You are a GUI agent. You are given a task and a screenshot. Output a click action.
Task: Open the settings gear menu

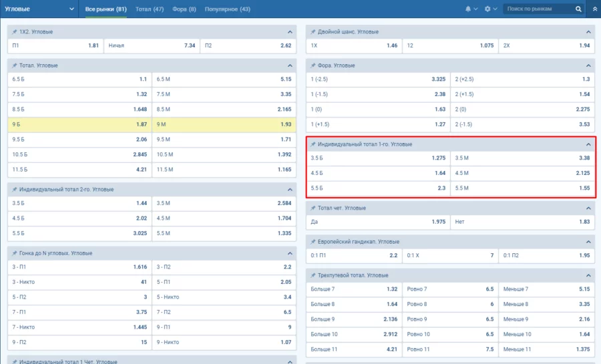488,9
